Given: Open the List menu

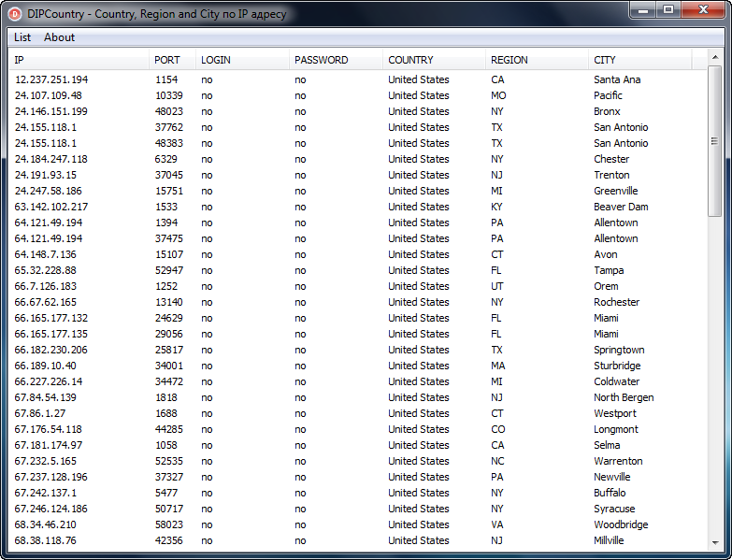Looking at the screenshot, I should pos(22,37).
